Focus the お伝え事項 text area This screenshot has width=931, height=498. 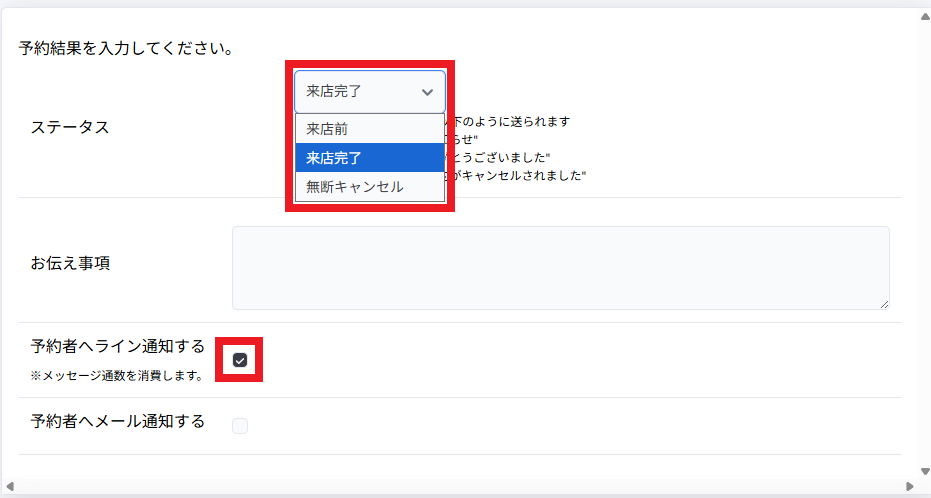pyautogui.click(x=560, y=267)
